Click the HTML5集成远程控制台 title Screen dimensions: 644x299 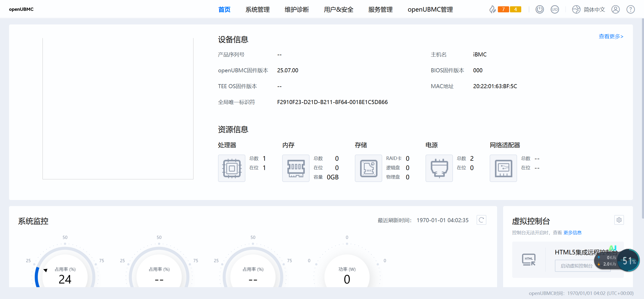tap(586, 252)
